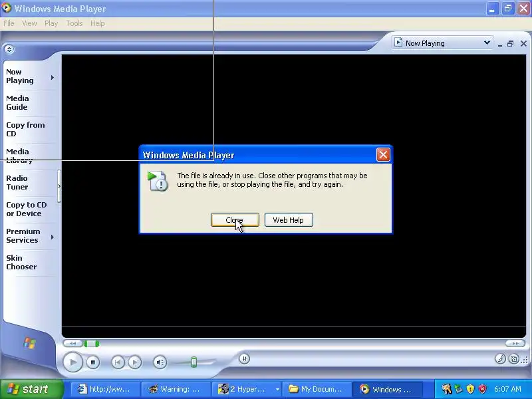
Task: Open the Play menu
Action: tap(51, 23)
